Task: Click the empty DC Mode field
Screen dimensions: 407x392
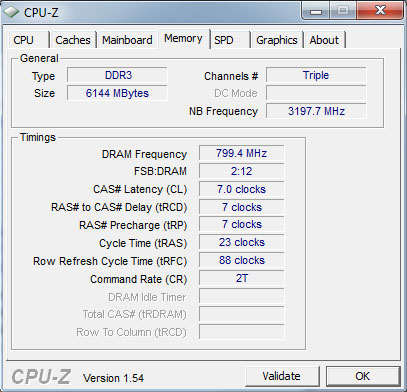Action: tap(316, 93)
